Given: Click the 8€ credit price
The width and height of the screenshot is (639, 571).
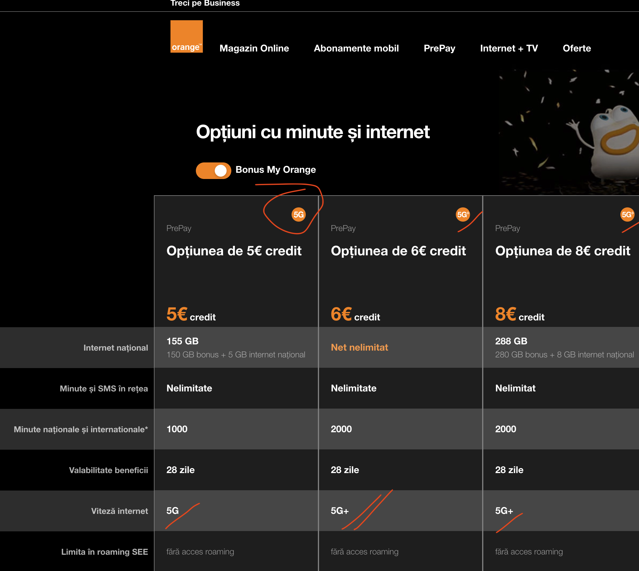Looking at the screenshot, I should [x=520, y=314].
